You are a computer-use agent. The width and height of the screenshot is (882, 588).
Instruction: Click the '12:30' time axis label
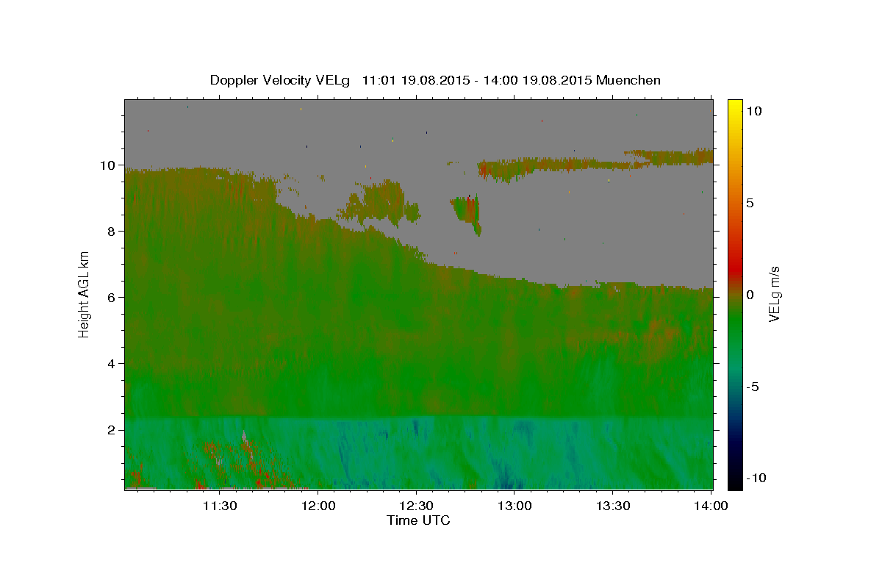click(416, 506)
